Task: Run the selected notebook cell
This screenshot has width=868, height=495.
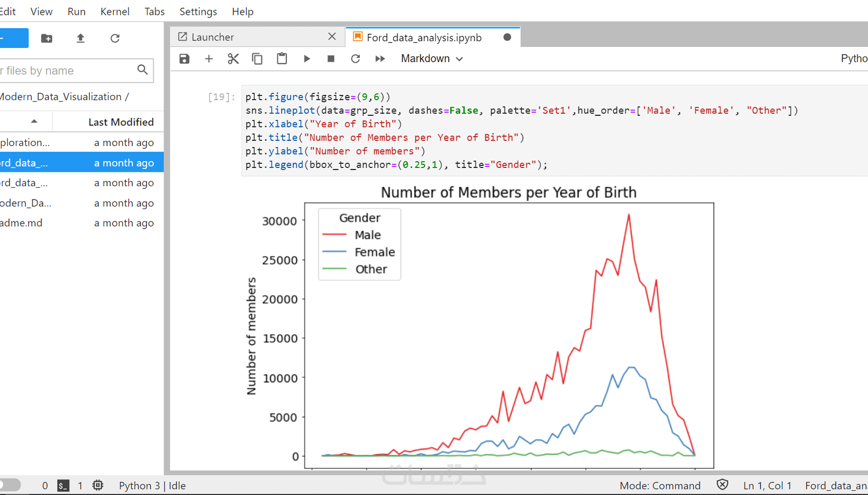Action: pos(306,58)
